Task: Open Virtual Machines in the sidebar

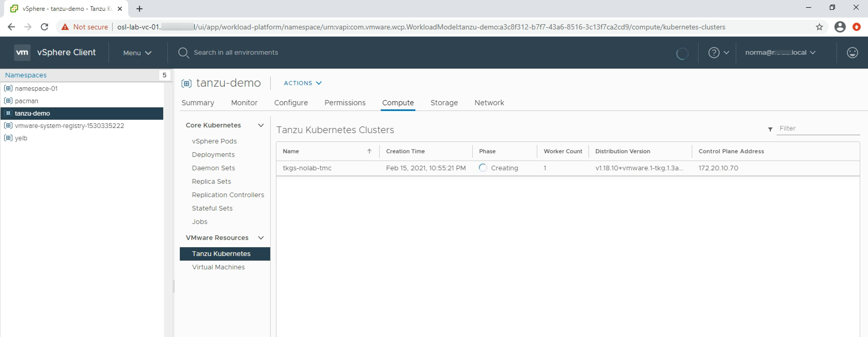Action: pos(218,267)
